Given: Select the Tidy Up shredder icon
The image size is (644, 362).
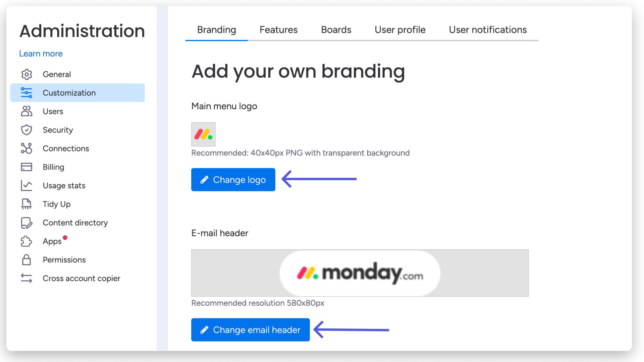Looking at the screenshot, I should 26,204.
